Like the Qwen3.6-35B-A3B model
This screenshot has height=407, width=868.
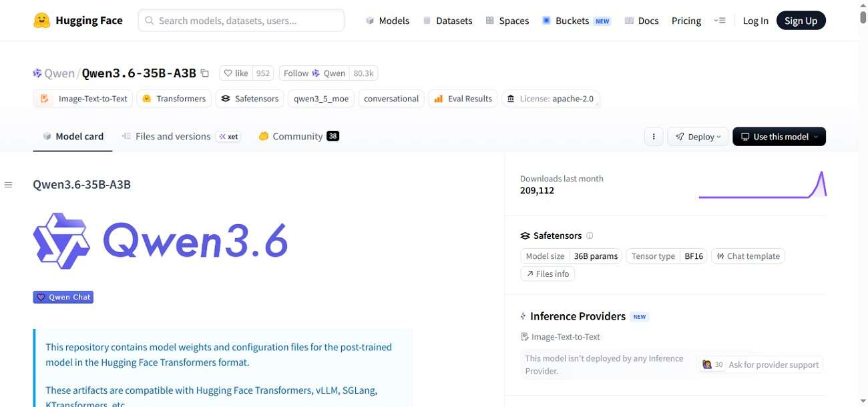pyautogui.click(x=236, y=73)
